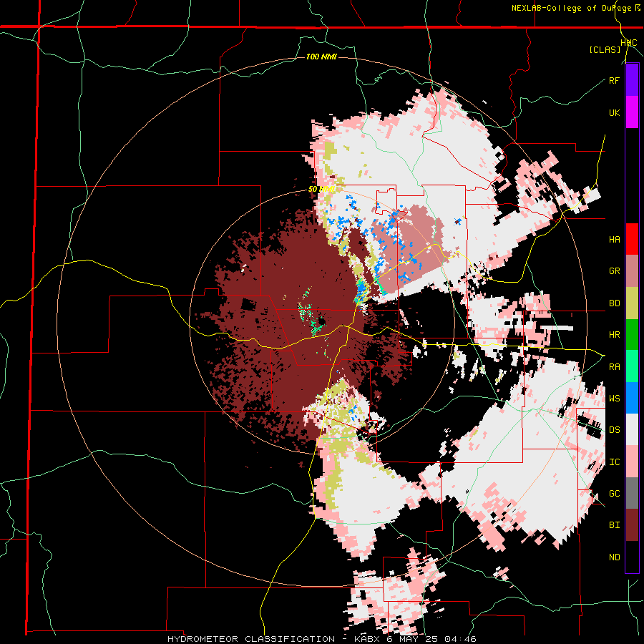The image size is (644, 644).
Task: Click the "NEXLAB-College of DuPage" credit text
Action: click(x=572, y=8)
